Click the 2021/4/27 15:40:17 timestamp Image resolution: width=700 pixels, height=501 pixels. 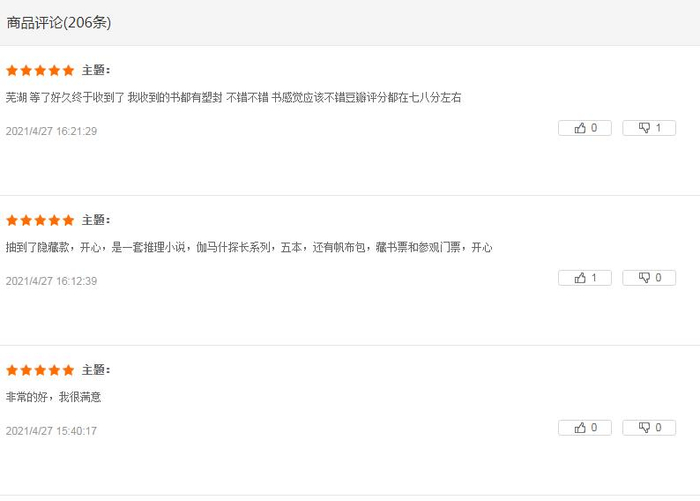pos(51,431)
